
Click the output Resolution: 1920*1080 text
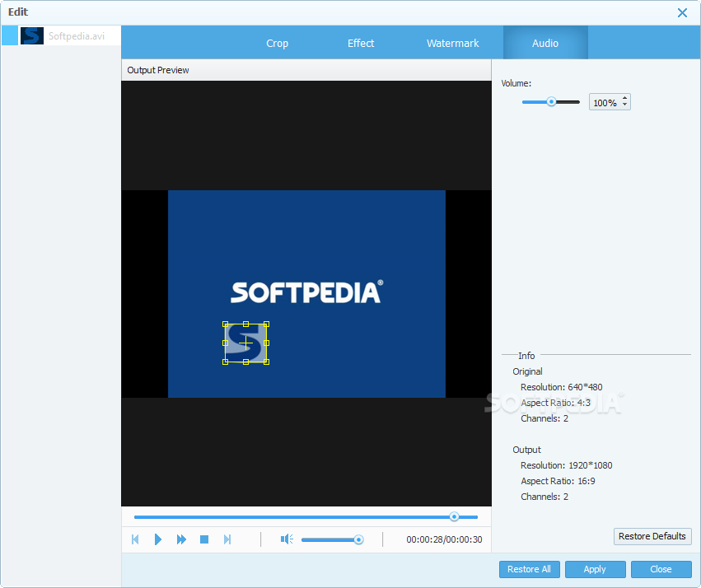tap(567, 465)
